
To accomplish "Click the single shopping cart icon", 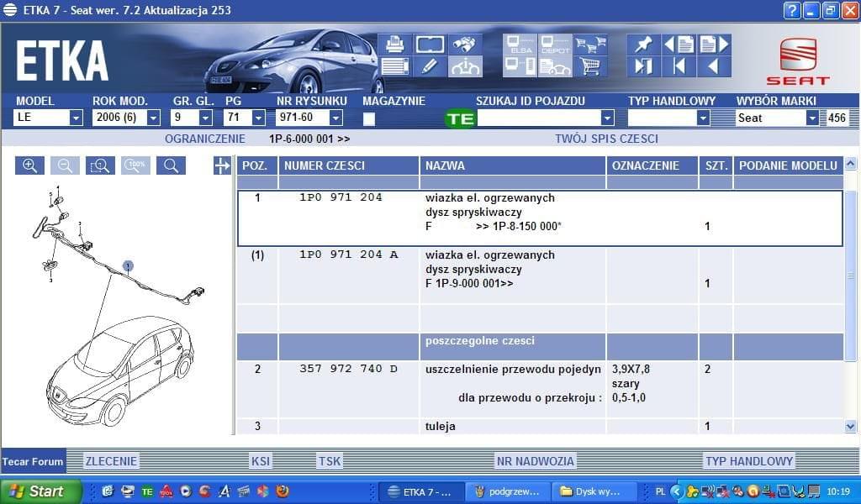I will pyautogui.click(x=590, y=67).
